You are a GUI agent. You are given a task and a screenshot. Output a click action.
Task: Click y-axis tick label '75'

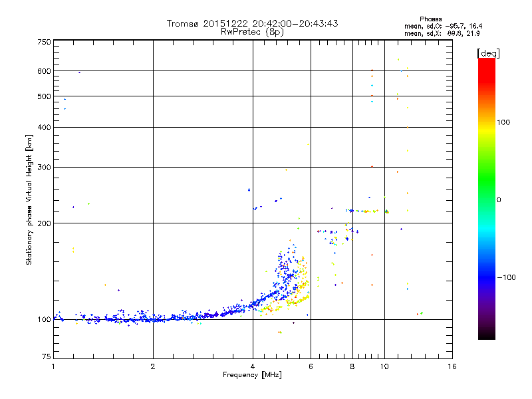(47, 356)
